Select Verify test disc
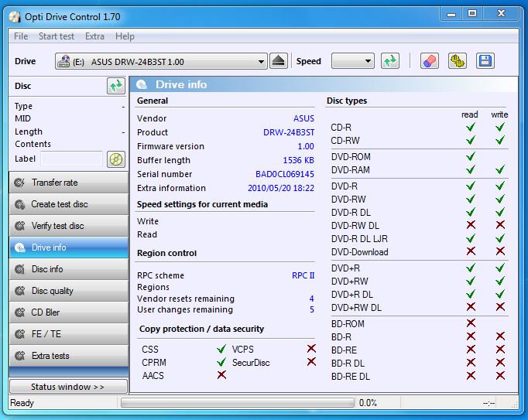The width and height of the screenshot is (528, 420). point(69,226)
